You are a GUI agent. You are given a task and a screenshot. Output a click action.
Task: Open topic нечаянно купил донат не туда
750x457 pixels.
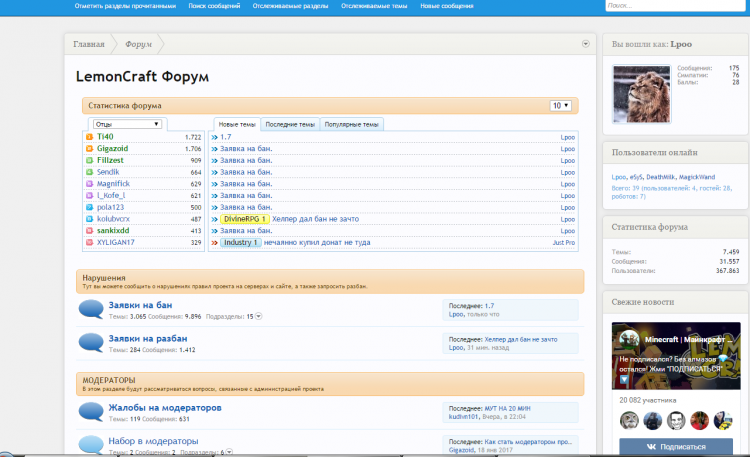(x=317, y=243)
